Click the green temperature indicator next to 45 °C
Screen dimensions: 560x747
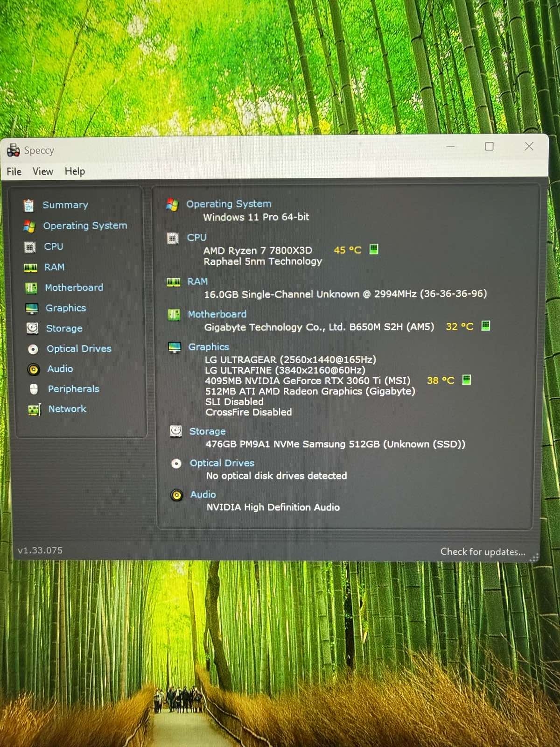pos(374,249)
